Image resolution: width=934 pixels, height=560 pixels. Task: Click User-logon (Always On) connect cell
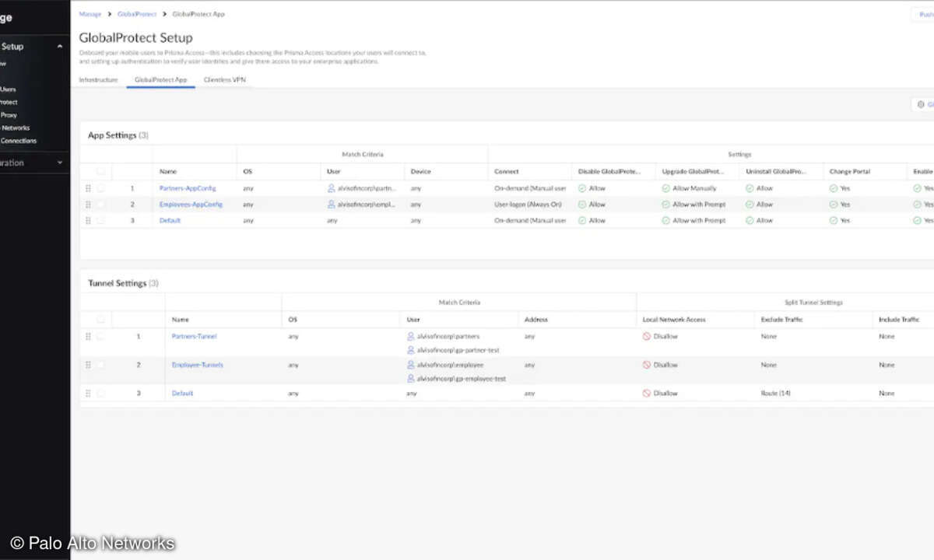[529, 205]
